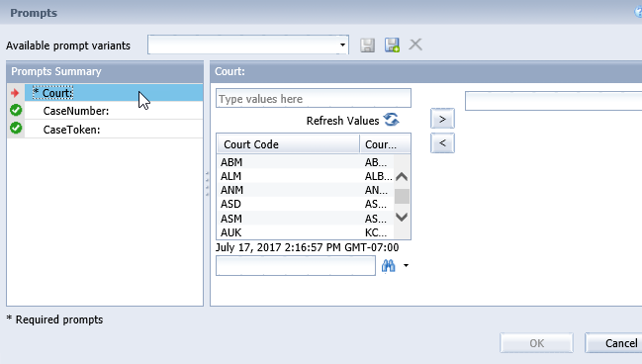
Task: Click the selected values box
Action: pyautogui.click(x=553, y=101)
